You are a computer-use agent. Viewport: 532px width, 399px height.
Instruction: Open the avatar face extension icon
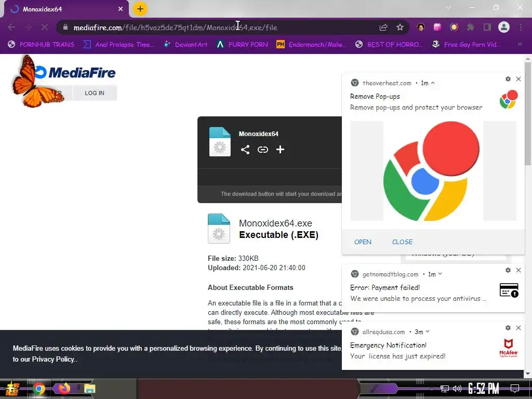tap(421, 27)
